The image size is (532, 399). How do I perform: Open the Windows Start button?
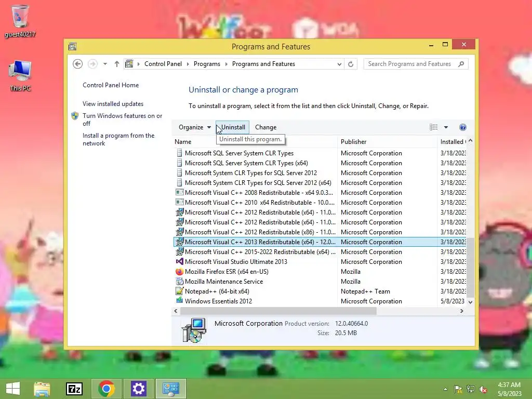pos(13,389)
